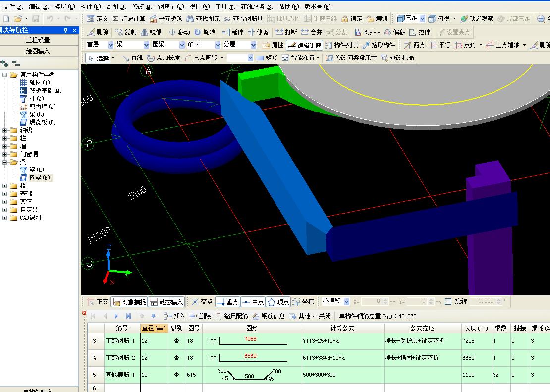
Task: Open the 圈梁 subtype dropdown
Action: (x=182, y=45)
